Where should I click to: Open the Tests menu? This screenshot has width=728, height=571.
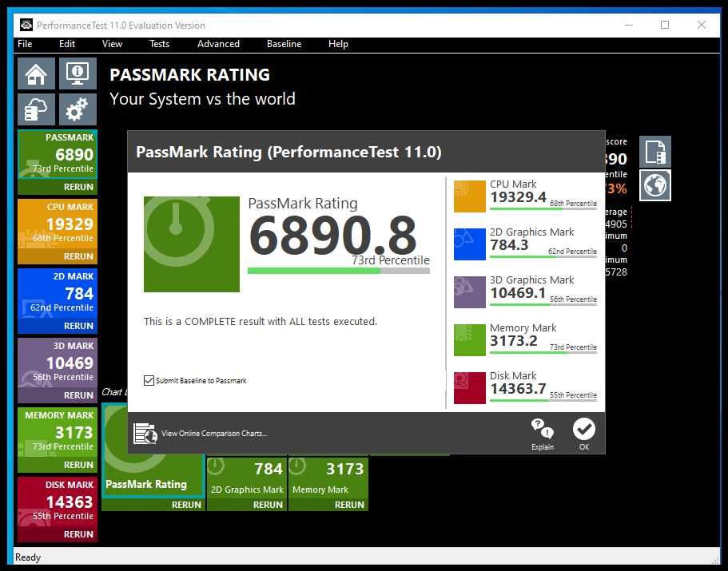[159, 44]
